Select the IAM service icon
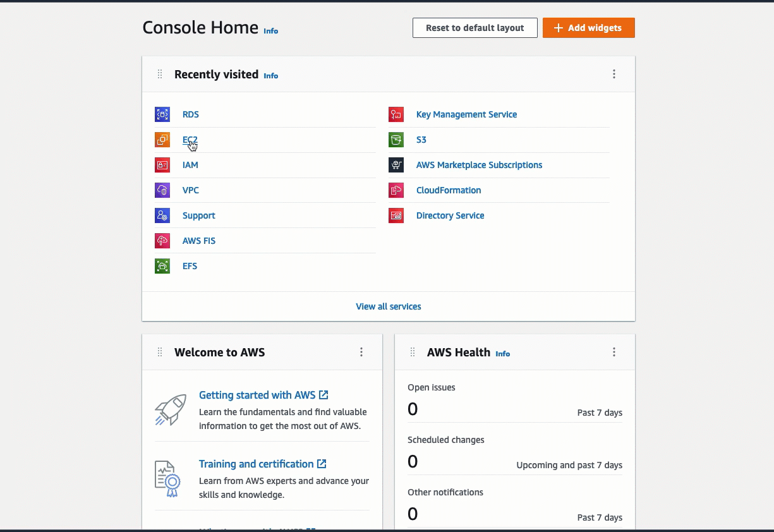 point(162,165)
